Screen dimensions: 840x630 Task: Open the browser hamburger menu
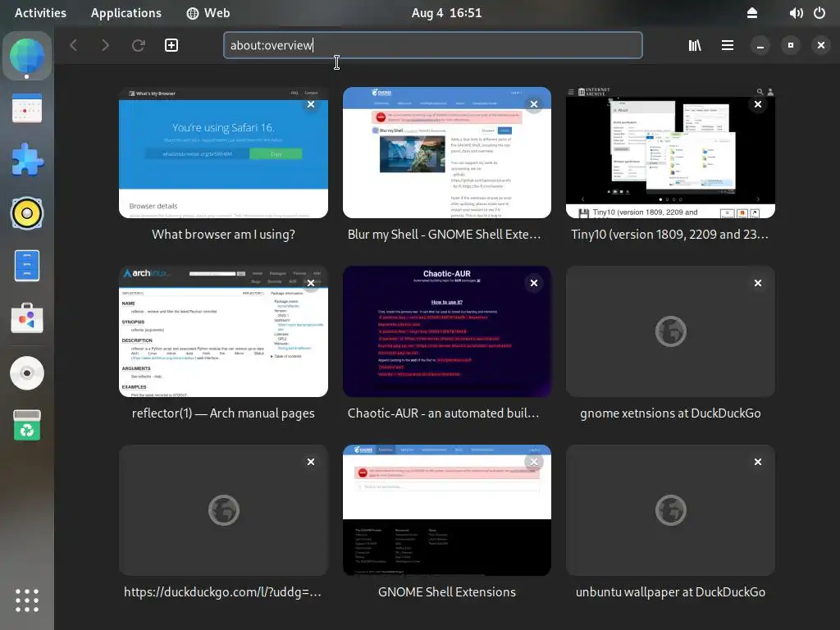(x=728, y=46)
